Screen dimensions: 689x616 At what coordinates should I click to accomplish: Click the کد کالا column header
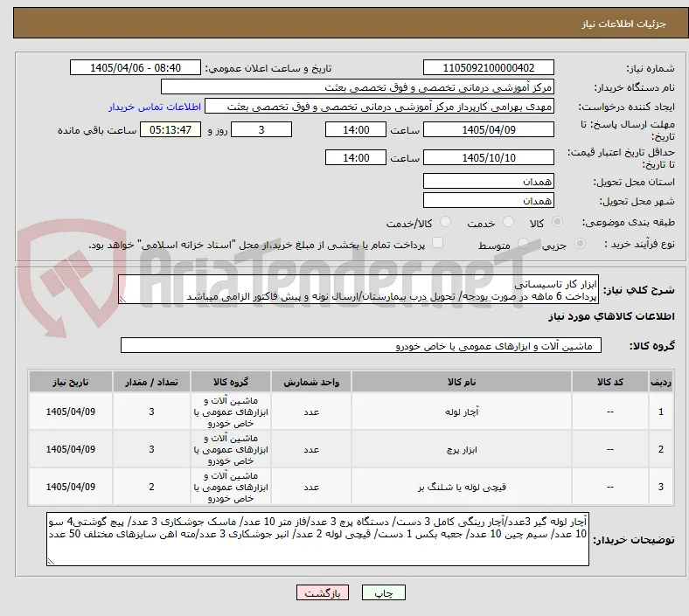click(x=610, y=382)
